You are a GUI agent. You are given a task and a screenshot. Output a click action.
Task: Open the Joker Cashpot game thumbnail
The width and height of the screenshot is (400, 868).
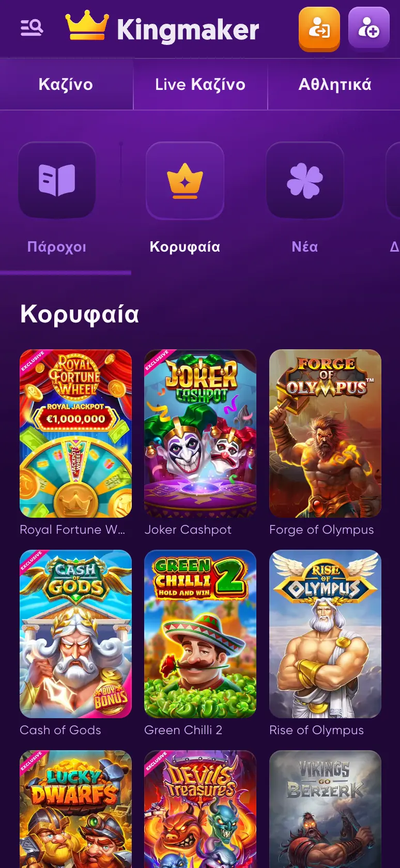pyautogui.click(x=201, y=433)
